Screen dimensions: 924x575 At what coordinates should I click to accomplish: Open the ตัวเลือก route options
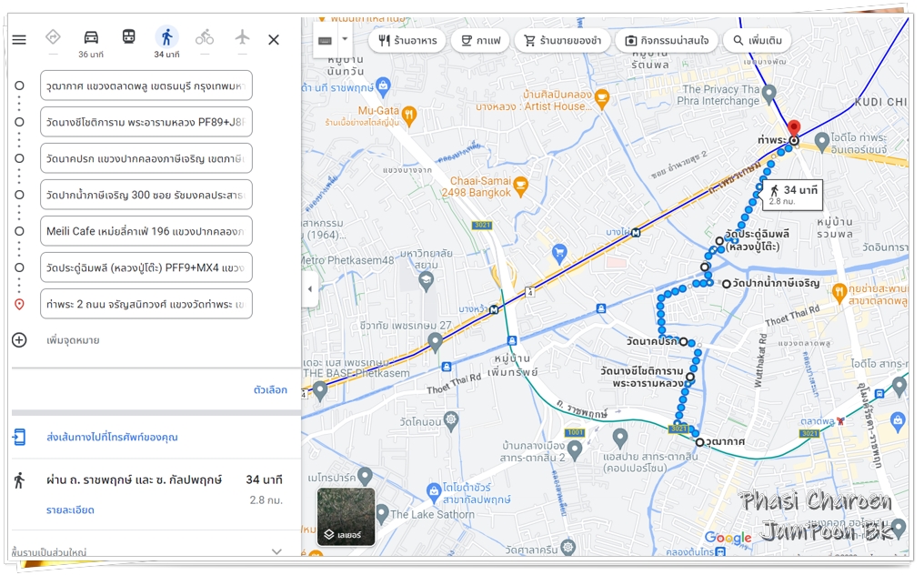point(270,389)
